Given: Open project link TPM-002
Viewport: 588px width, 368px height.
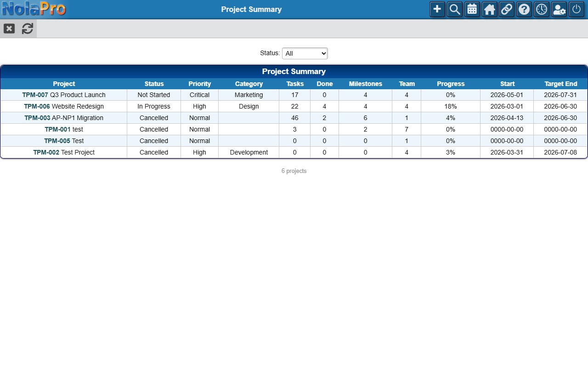Looking at the screenshot, I should click(46, 152).
